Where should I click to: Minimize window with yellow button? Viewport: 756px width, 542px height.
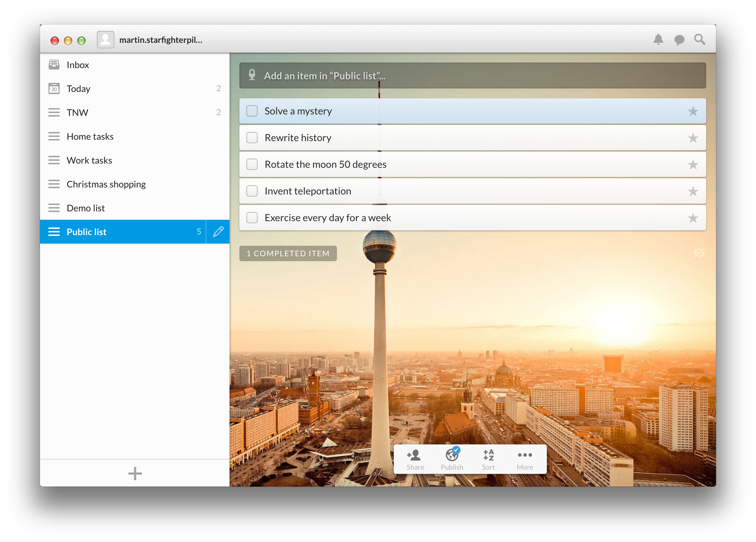click(68, 41)
